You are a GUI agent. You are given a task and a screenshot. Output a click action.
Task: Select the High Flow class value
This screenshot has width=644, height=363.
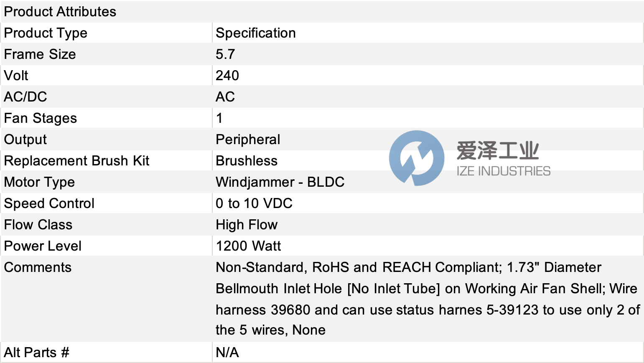click(x=247, y=225)
